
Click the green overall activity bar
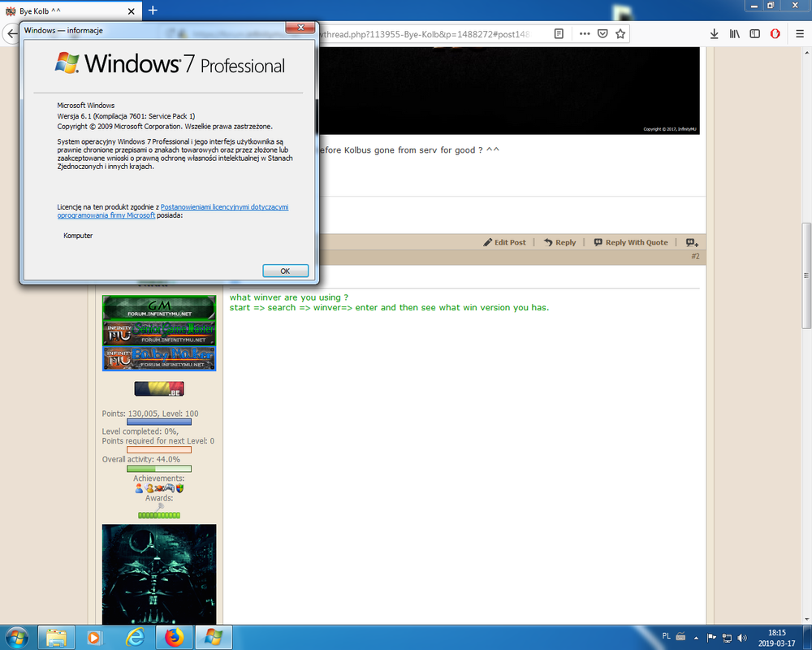[x=159, y=469]
